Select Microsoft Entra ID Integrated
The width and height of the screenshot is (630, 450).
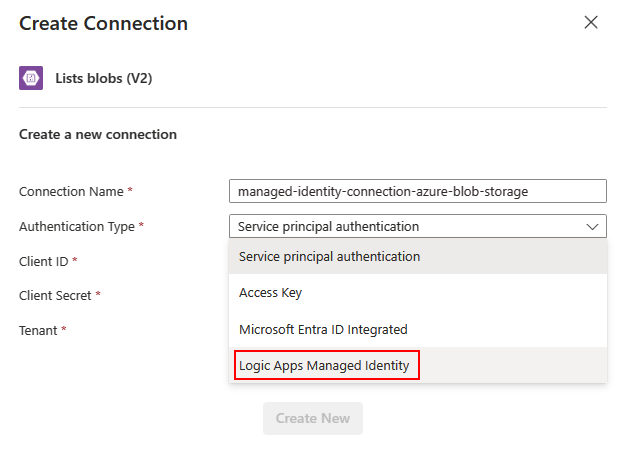point(323,329)
